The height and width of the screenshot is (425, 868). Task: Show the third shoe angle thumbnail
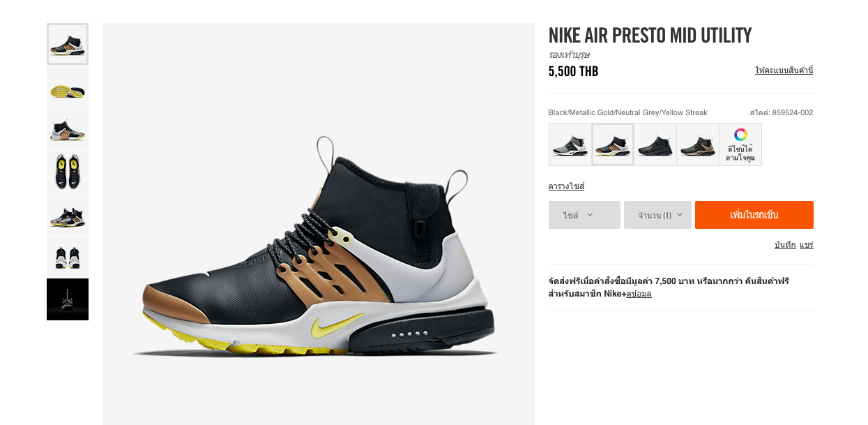click(x=68, y=130)
